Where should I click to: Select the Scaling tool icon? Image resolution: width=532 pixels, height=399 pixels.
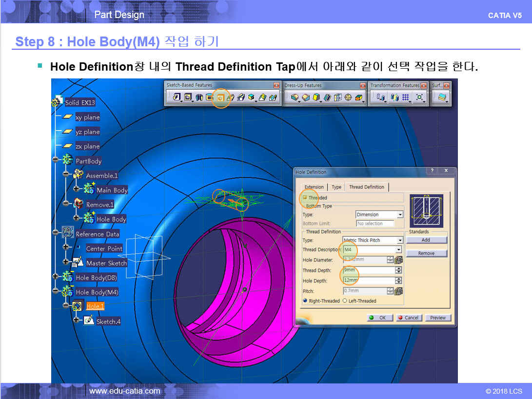420,97
